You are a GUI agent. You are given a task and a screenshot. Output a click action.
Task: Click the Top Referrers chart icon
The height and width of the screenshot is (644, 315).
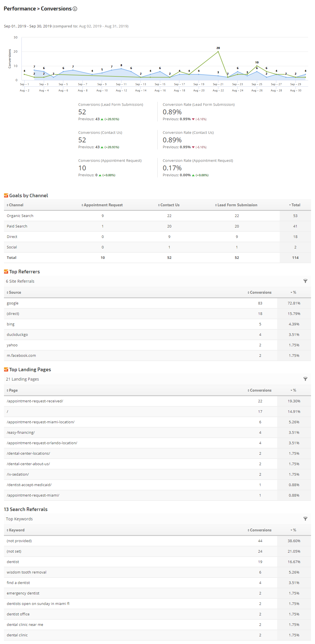pos(6,272)
